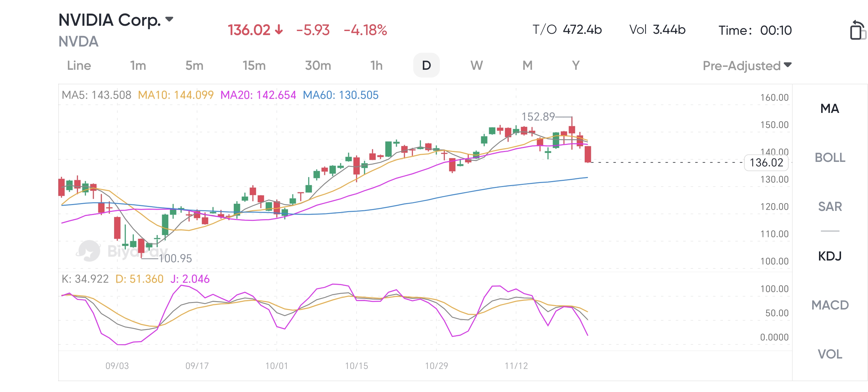Click the 160.00 price axis label
The image size is (868, 392).
tap(774, 97)
